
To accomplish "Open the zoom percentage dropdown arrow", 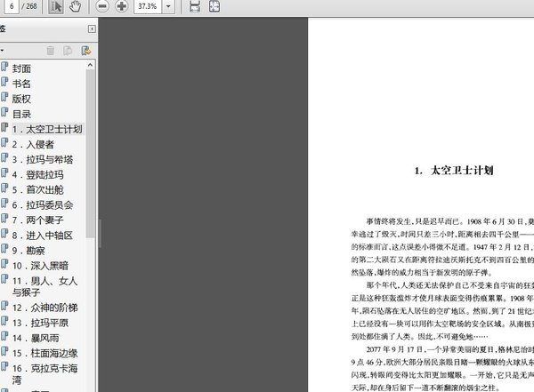I will tap(168, 6).
